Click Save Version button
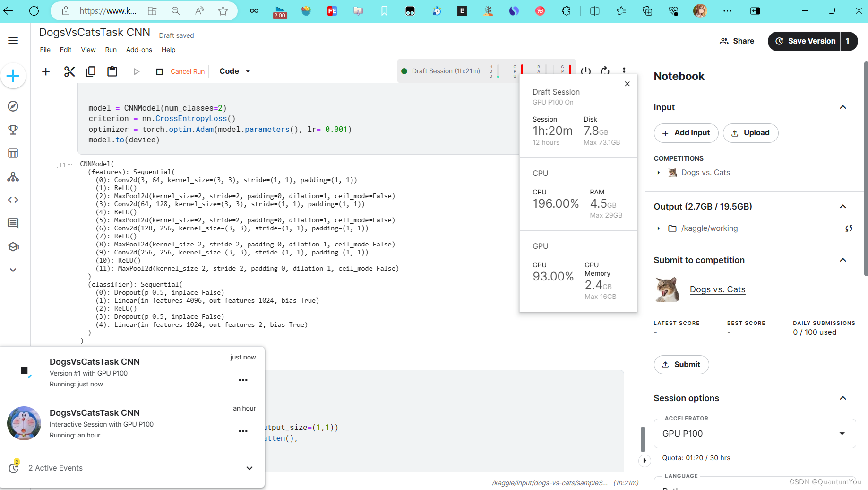This screenshot has height=490, width=868. [x=805, y=41]
